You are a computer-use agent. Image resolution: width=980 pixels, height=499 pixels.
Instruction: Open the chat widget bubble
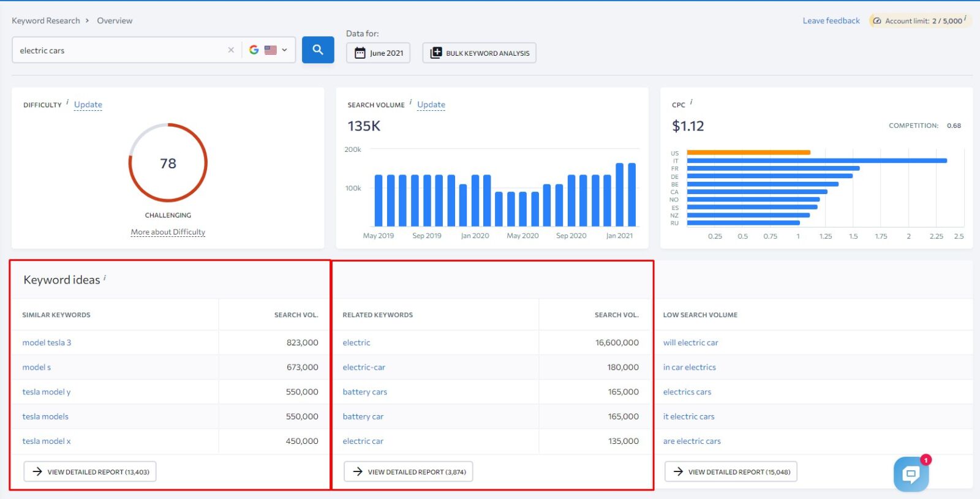[911, 474]
